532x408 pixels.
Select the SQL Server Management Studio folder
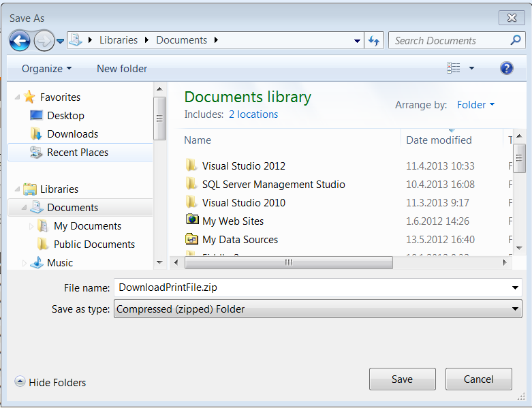click(273, 184)
